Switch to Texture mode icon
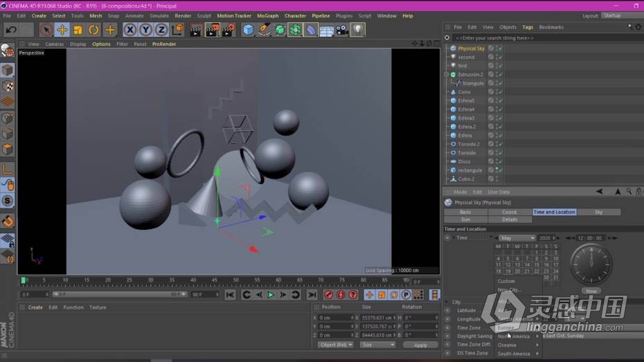Image resolution: width=644 pixels, height=362 pixels. tap(8, 87)
